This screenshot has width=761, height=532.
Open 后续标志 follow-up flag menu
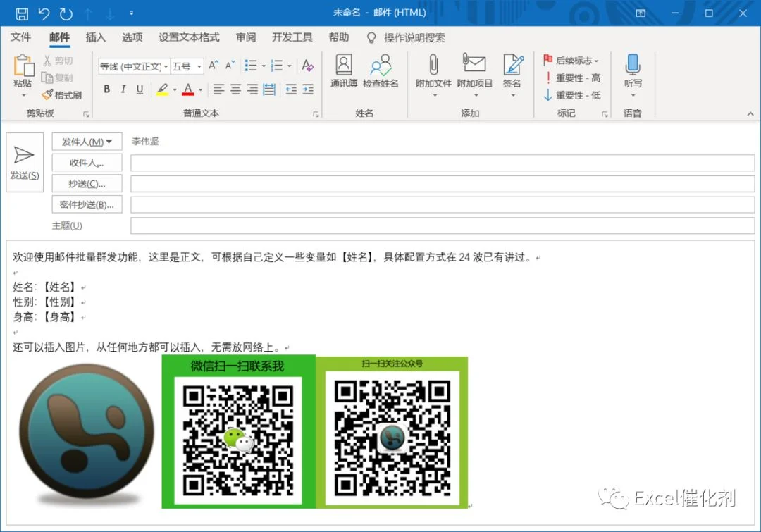[x=571, y=60]
